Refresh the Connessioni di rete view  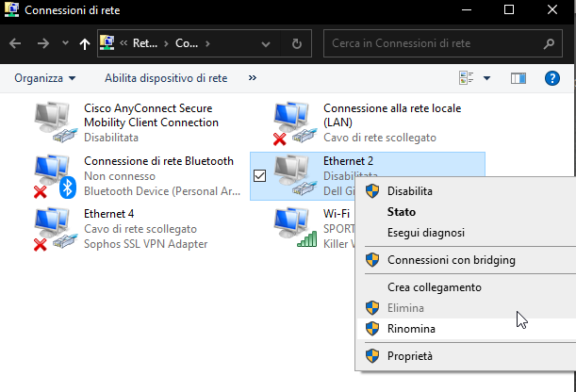point(296,44)
